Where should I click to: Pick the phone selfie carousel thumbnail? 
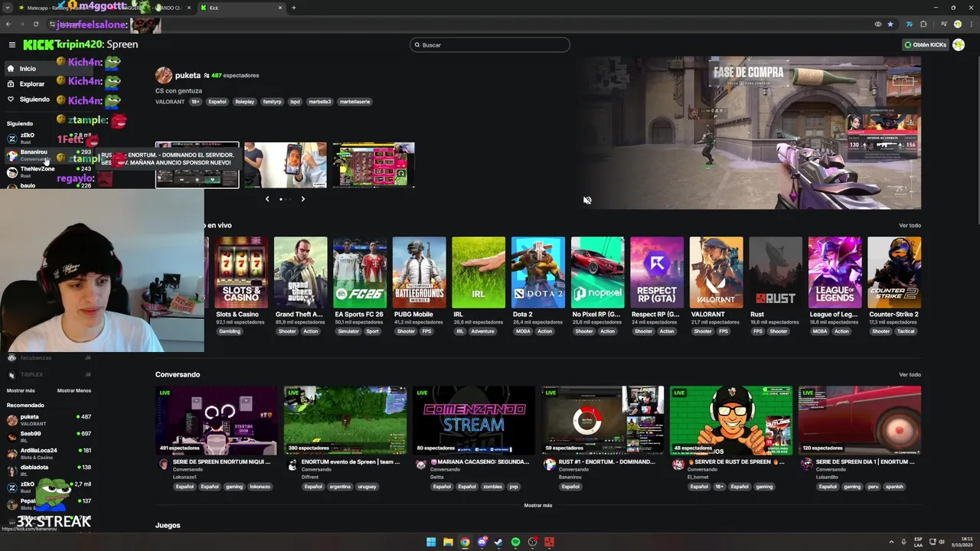(286, 165)
